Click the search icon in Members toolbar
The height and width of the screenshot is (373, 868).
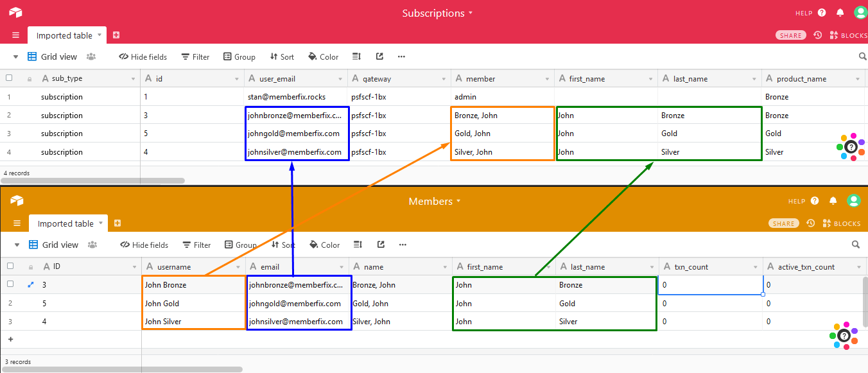tap(855, 245)
